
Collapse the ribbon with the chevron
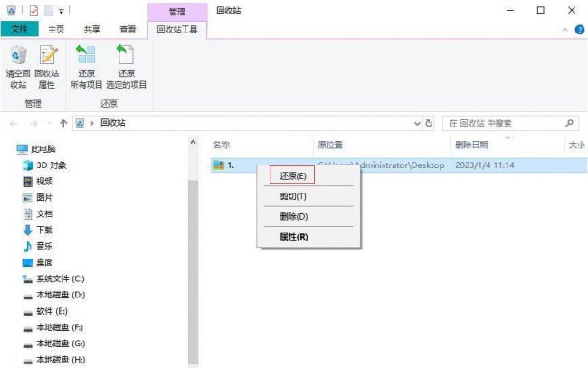(x=564, y=30)
